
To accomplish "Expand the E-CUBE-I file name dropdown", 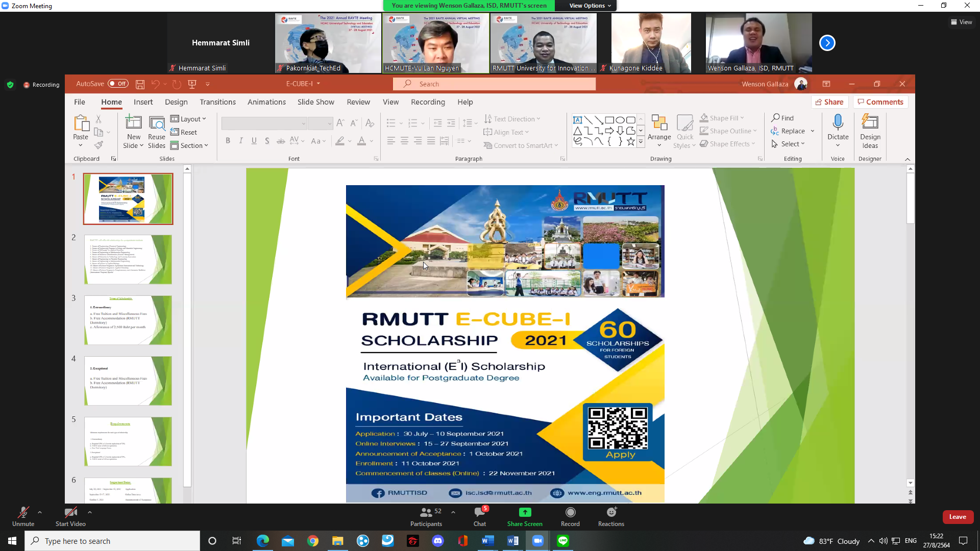I will tap(318, 84).
